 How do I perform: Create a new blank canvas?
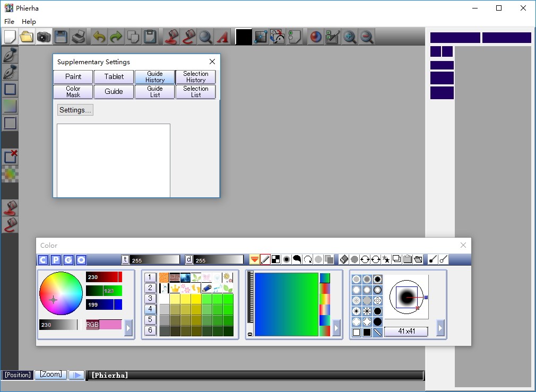[x=10, y=37]
